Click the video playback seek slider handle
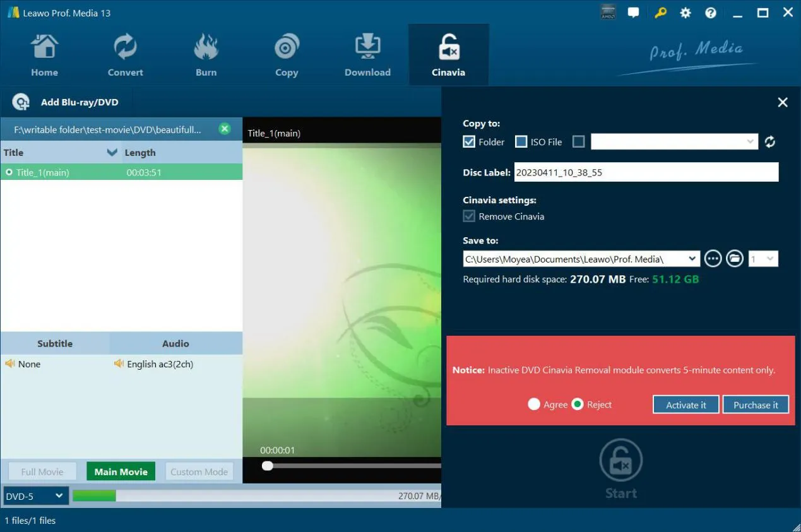Viewport: 801px width, 532px height. click(268, 466)
